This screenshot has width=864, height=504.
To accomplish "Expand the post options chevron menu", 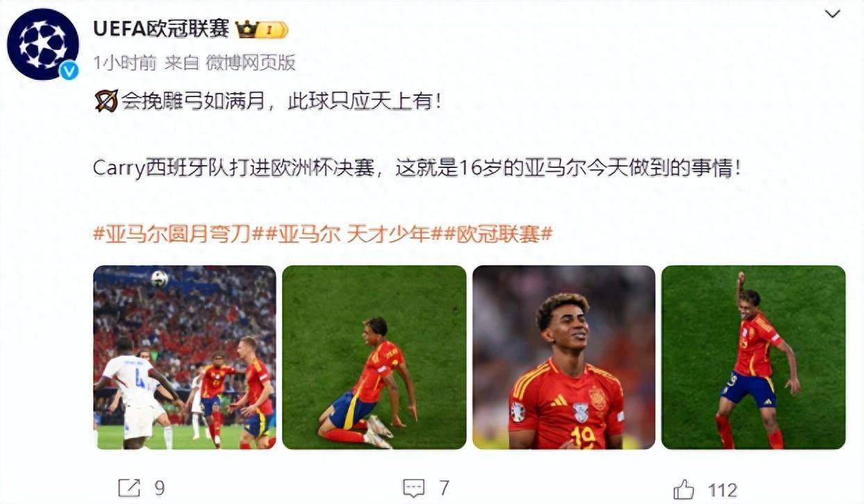I will point(832,14).
